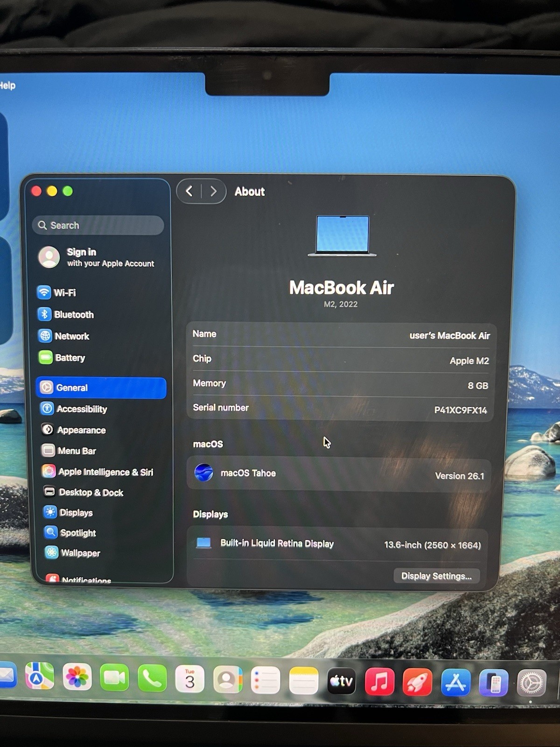Open iPhone Mirroring from the Dock
The image size is (560, 747).
pyautogui.click(x=493, y=683)
